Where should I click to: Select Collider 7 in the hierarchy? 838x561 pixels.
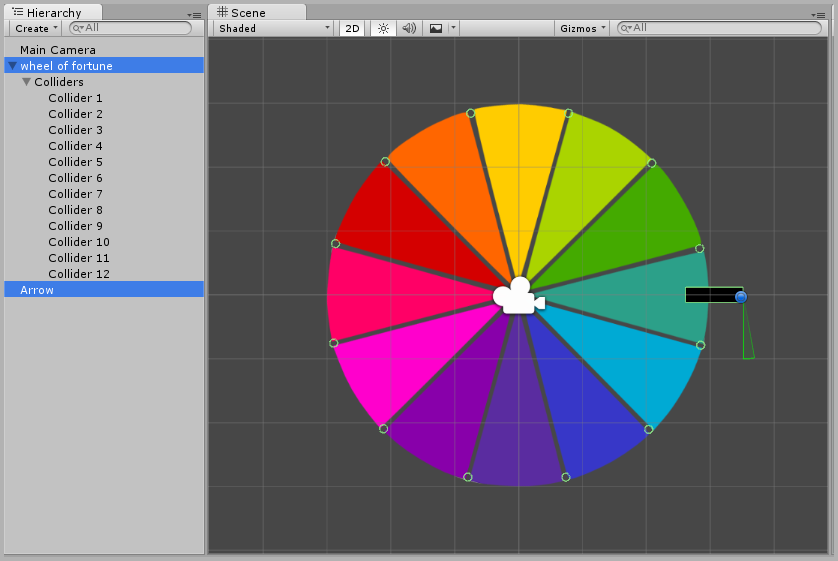[75, 194]
